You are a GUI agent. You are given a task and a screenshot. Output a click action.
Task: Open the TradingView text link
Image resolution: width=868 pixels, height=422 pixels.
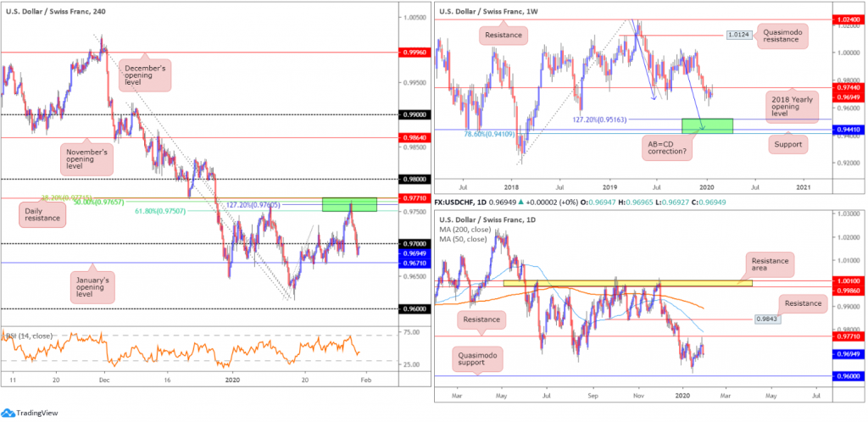[37, 413]
